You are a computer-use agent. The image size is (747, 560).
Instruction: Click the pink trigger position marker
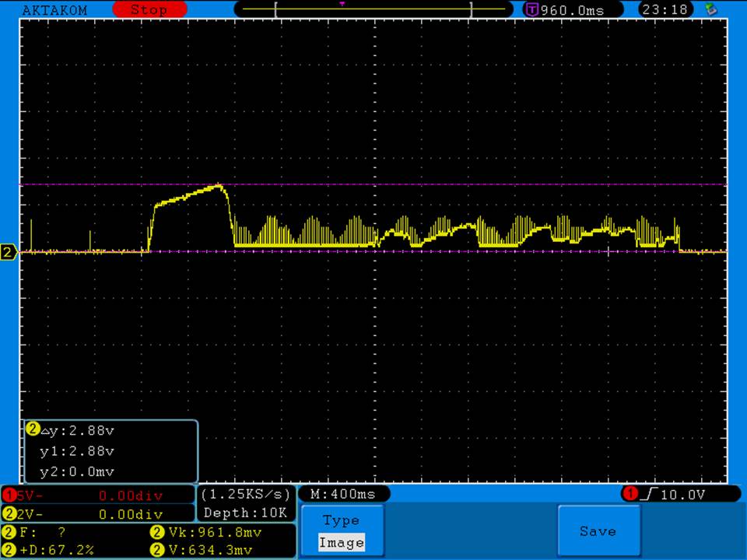click(342, 4)
